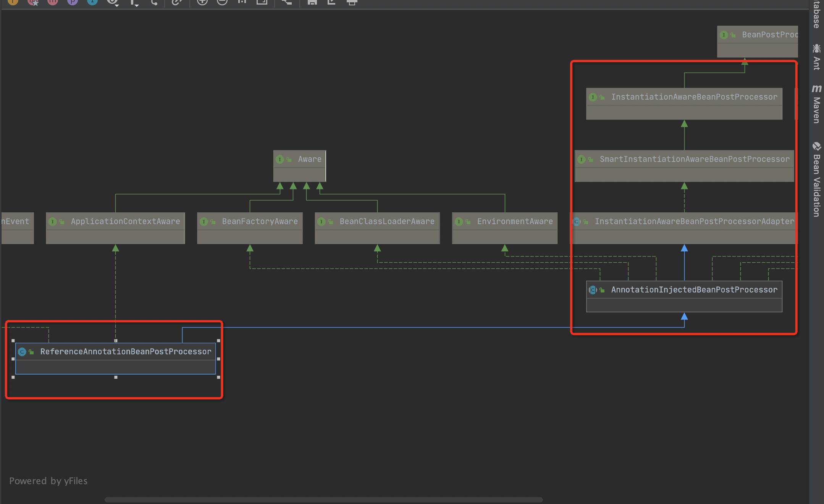Open the Ant tool window tab
Viewport: 824px width, 504px height.
click(x=816, y=57)
